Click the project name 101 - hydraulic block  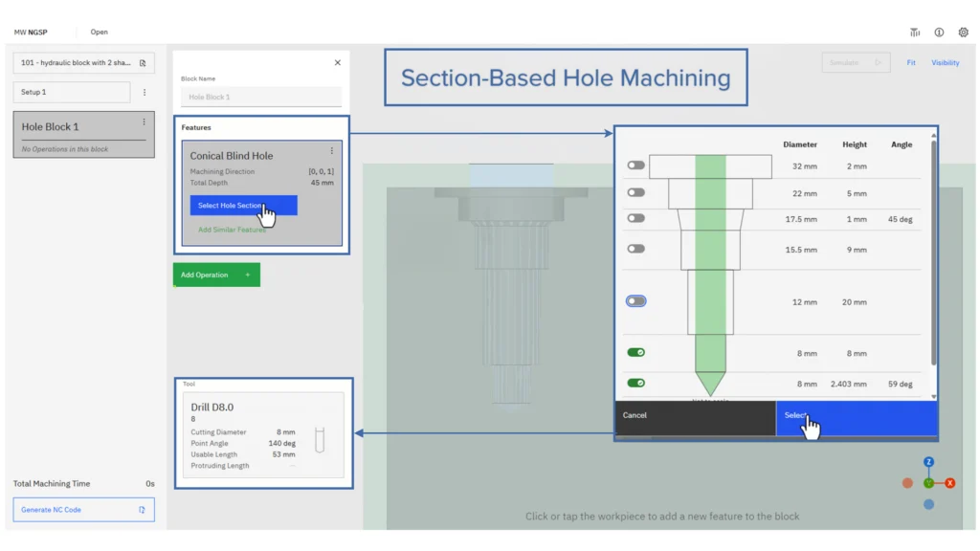point(76,62)
